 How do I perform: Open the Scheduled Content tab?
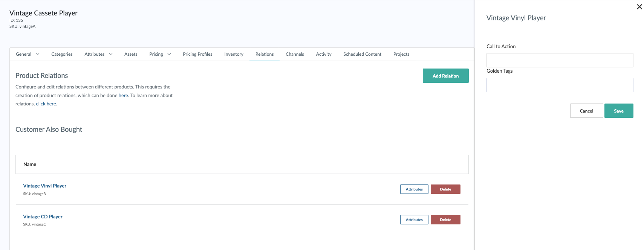[362, 54]
